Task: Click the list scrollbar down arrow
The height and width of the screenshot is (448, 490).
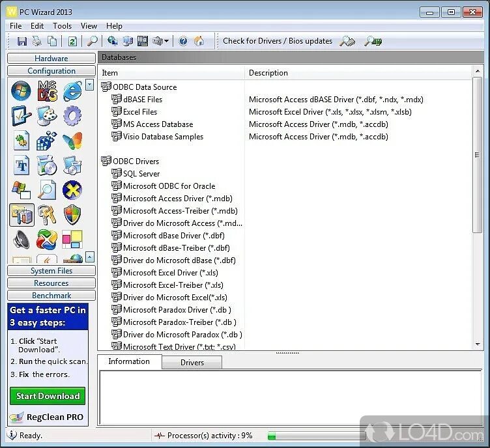Action: [478, 344]
